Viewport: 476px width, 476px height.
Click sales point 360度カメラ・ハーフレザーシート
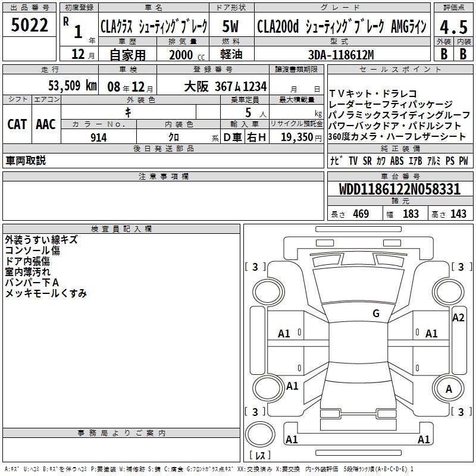pos(397,136)
